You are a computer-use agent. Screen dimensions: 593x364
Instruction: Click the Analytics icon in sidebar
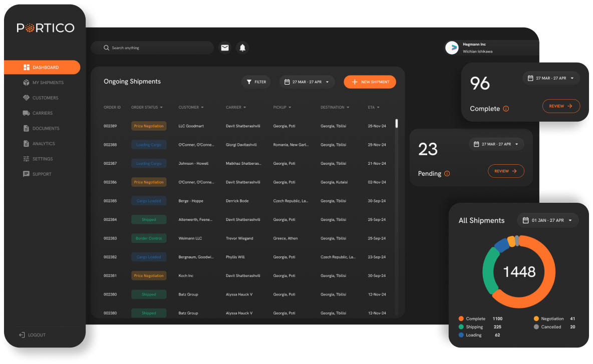click(27, 144)
